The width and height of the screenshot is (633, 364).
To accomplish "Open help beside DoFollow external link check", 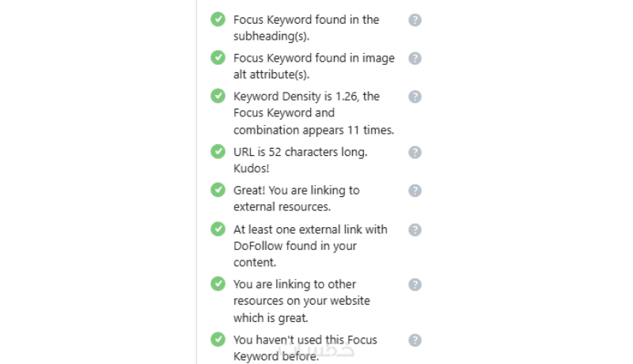I will click(415, 229).
